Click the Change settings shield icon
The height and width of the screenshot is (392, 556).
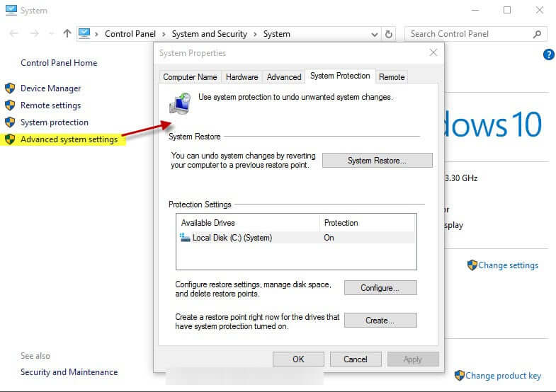click(x=472, y=265)
